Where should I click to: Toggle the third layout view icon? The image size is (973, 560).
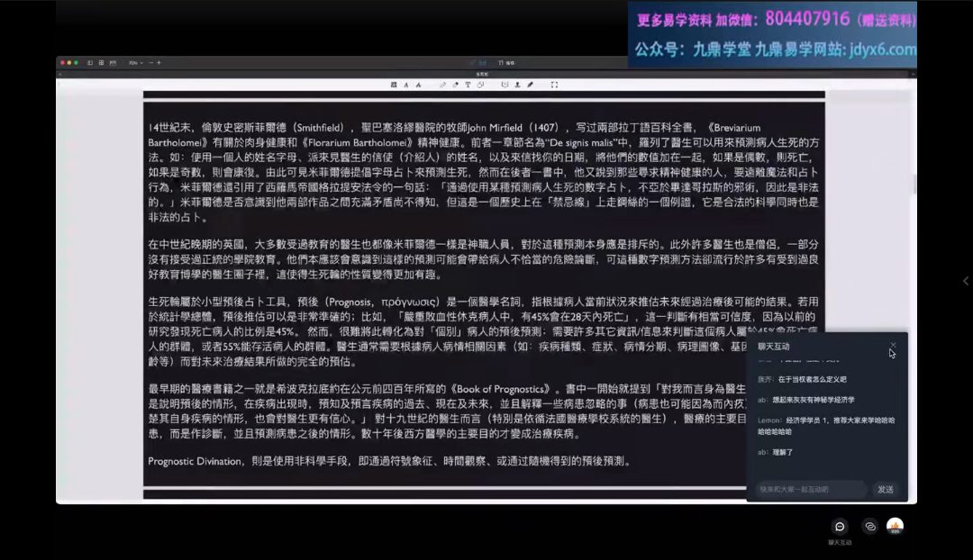[x=113, y=62]
